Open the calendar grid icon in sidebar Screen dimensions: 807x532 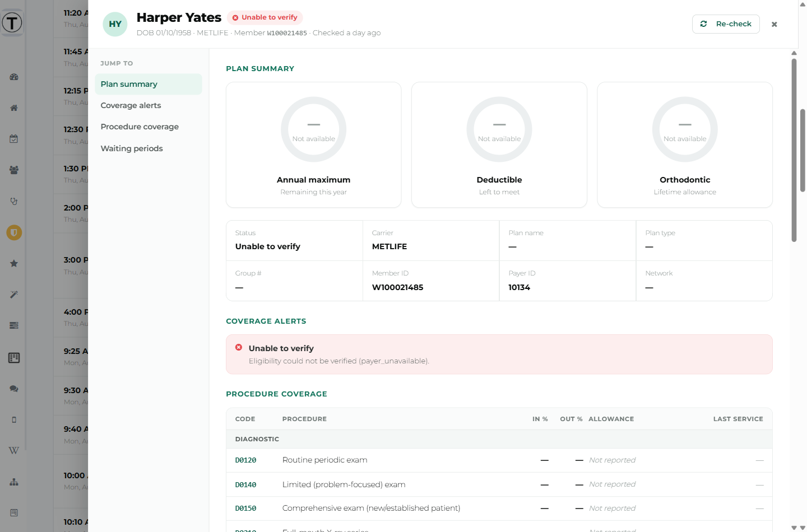tap(14, 357)
